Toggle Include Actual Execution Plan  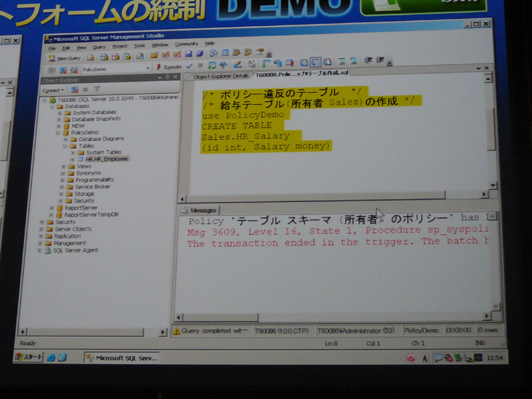click(265, 63)
